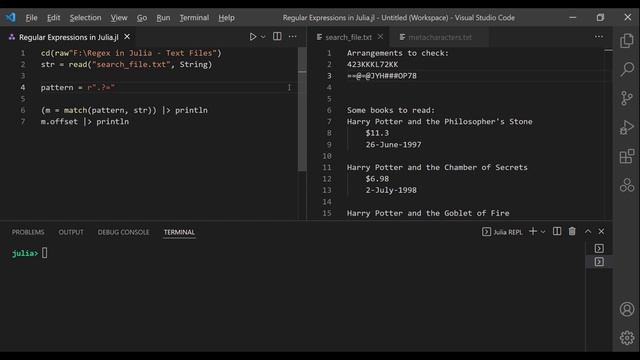Screen dimensions: 640x360
Task: Click the VS Code logo icon in title bar
Action: [x=10, y=17]
